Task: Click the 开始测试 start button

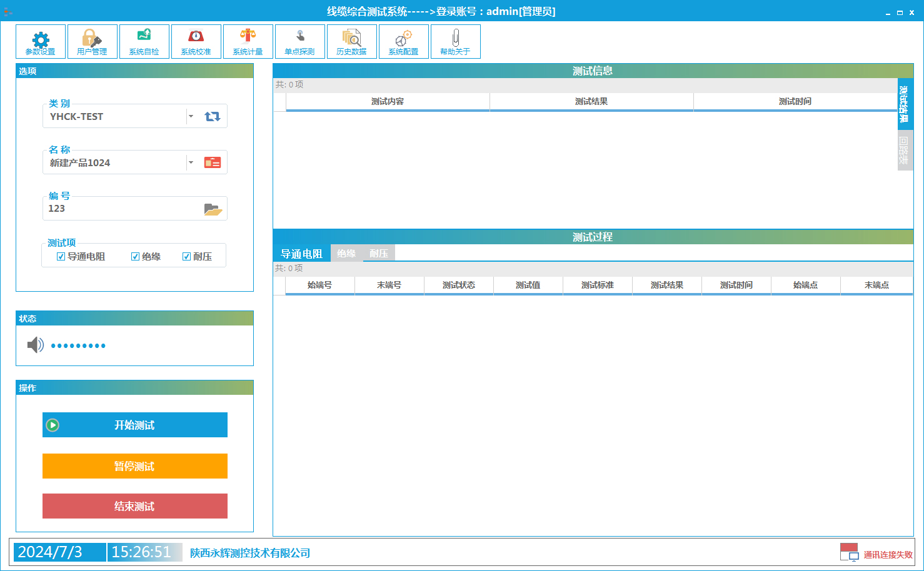Action: point(135,425)
